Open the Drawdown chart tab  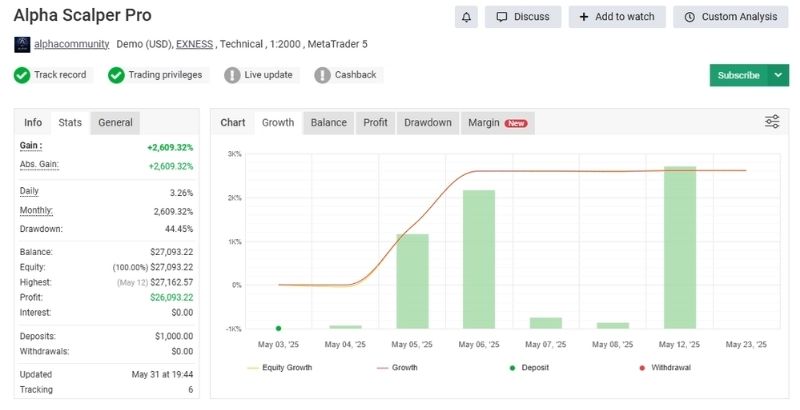click(427, 123)
